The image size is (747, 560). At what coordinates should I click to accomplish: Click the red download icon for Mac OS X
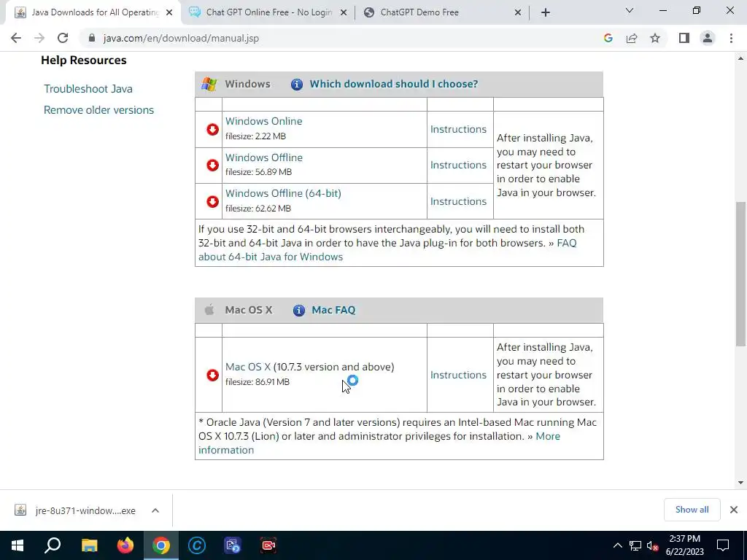[x=212, y=376]
